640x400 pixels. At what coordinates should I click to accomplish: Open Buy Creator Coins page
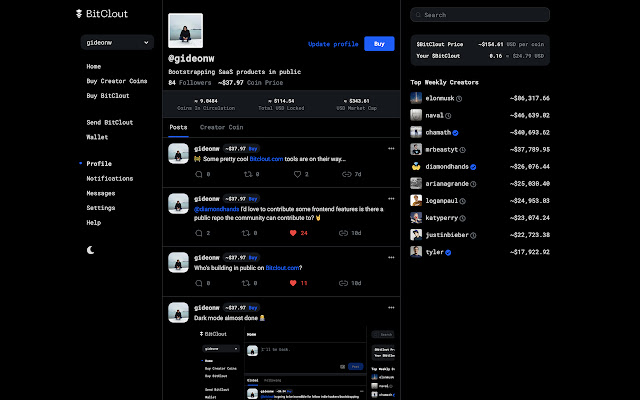(117, 81)
